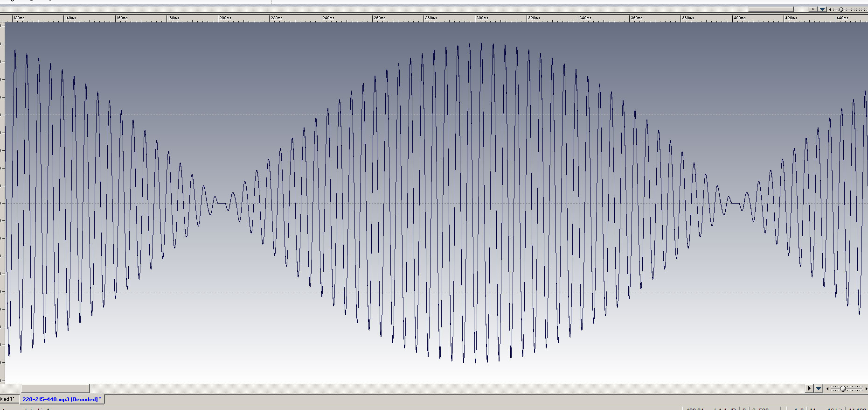Click the top overview scrollbar thumb
868x410 pixels.
coord(771,9)
